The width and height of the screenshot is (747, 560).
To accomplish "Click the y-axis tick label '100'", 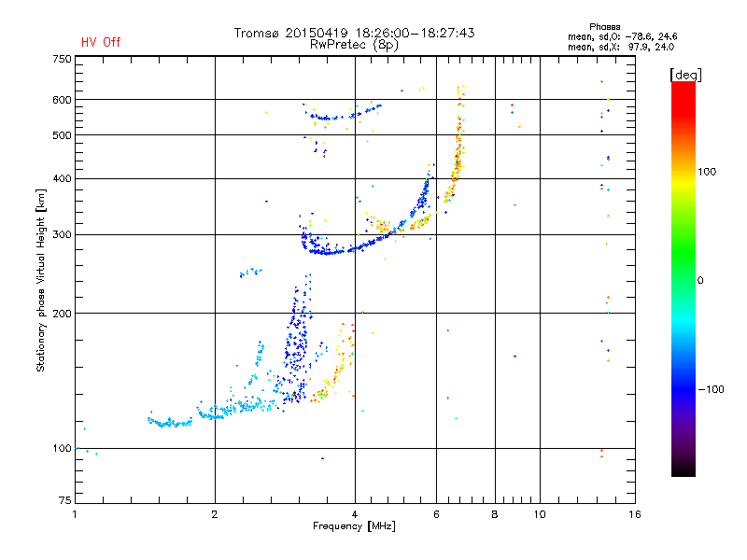I will 62,448.
